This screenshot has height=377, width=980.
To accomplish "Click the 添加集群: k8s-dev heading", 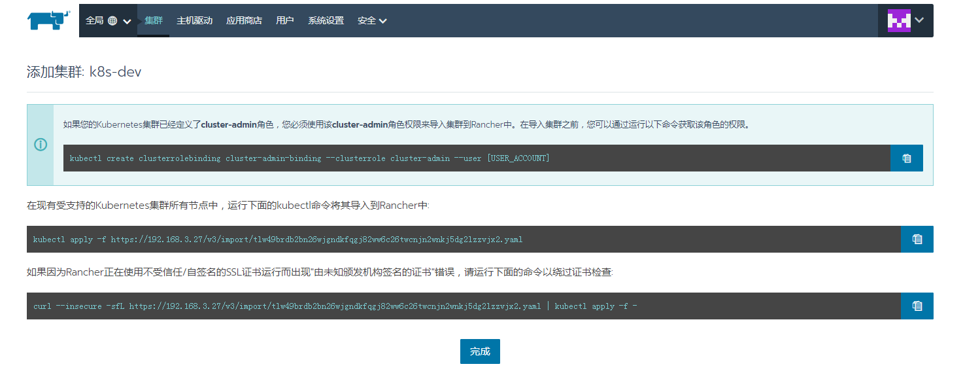I will pyautogui.click(x=84, y=72).
